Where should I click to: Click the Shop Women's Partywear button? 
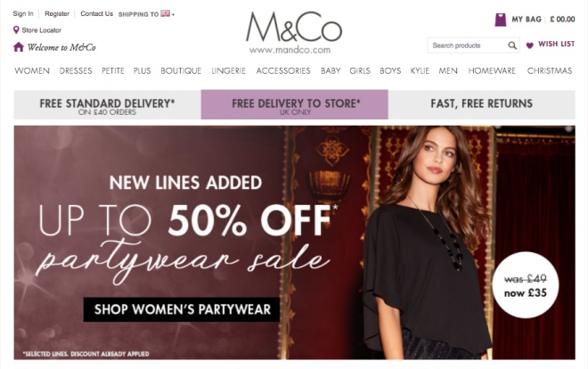click(x=182, y=309)
